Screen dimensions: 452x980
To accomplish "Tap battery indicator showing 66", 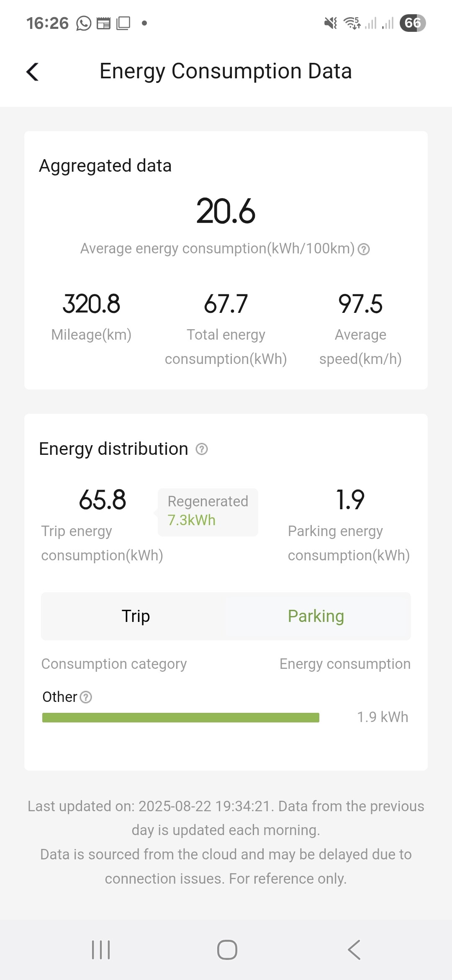I will click(412, 23).
